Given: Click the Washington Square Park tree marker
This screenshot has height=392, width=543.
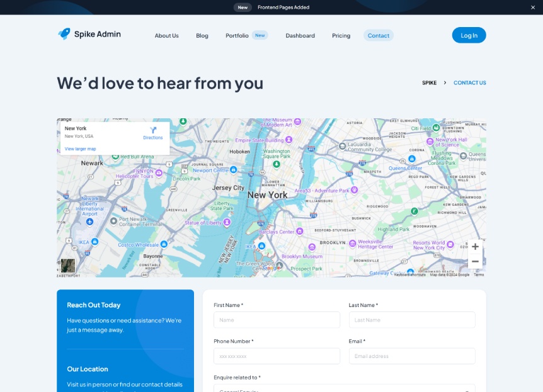Looking at the screenshot, I should click(x=277, y=164).
